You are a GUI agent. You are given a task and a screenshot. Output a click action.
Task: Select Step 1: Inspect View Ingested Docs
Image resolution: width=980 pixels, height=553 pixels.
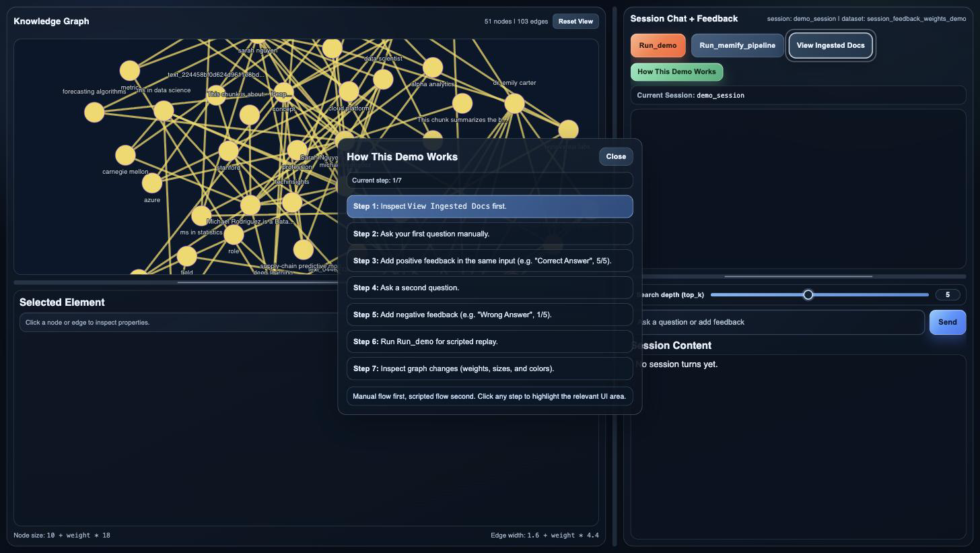(490, 207)
